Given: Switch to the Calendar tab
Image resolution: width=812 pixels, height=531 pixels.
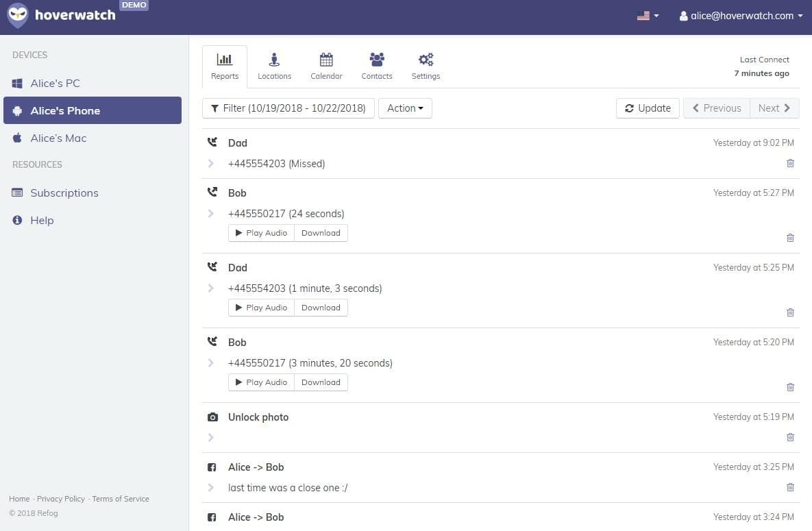Looking at the screenshot, I should click(x=326, y=66).
